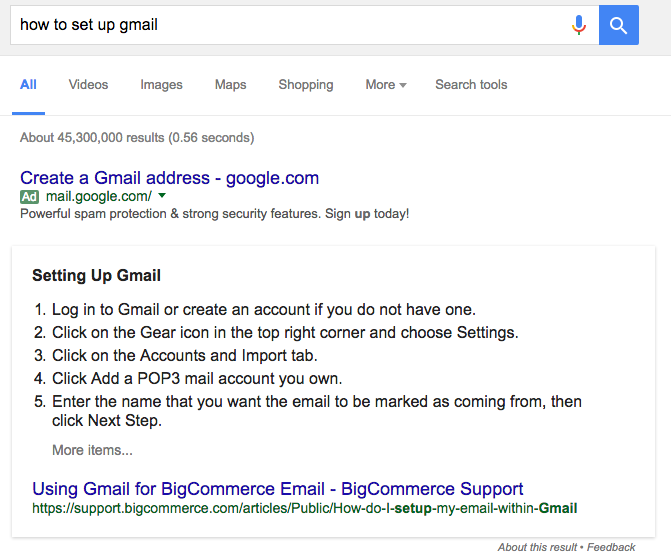The image size is (671, 560).
Task: Open the Maps results tab
Action: click(x=230, y=85)
